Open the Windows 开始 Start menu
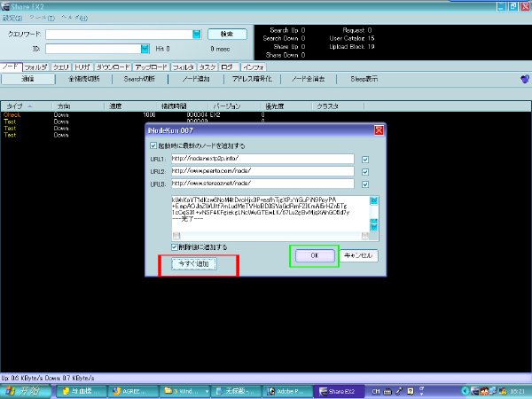The width and height of the screenshot is (532, 399). (x=26, y=391)
